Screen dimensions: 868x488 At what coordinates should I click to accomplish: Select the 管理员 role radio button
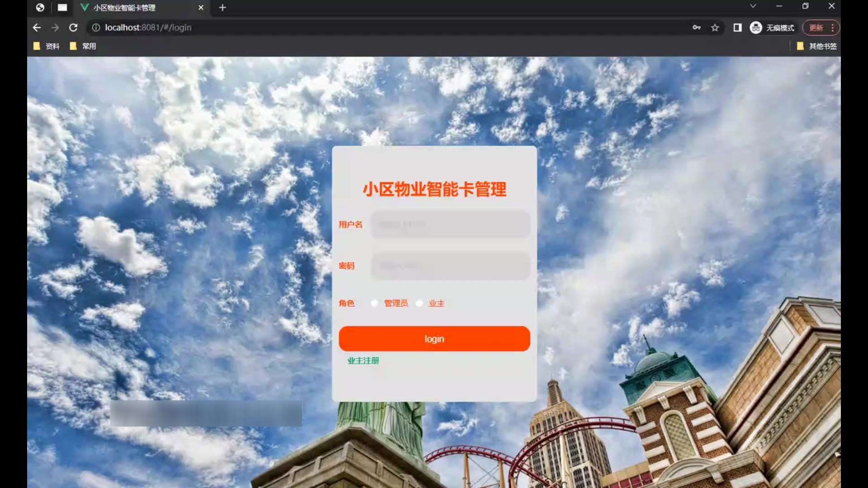pos(374,303)
